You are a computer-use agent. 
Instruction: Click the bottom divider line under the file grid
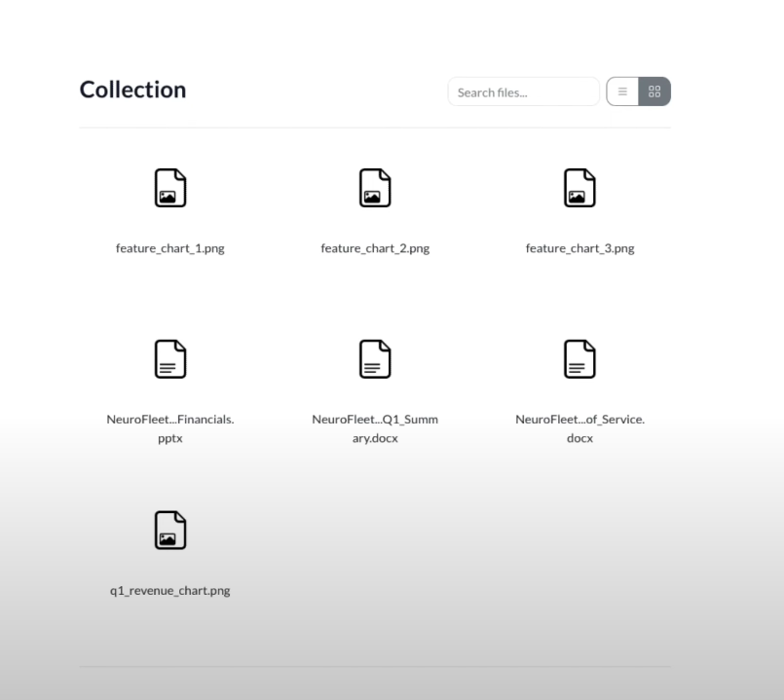point(375,667)
